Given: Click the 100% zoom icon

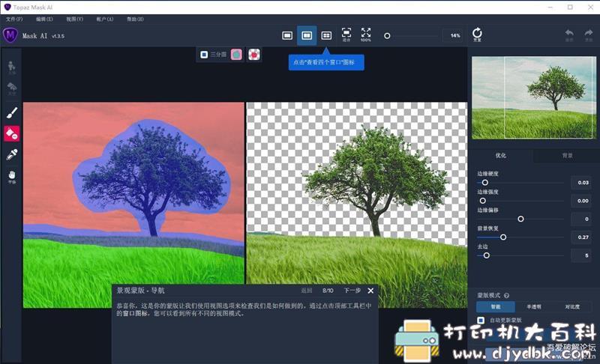Looking at the screenshot, I should tap(366, 34).
